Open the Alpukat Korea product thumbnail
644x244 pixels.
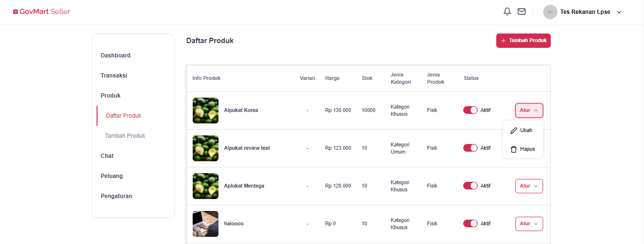[206, 111]
